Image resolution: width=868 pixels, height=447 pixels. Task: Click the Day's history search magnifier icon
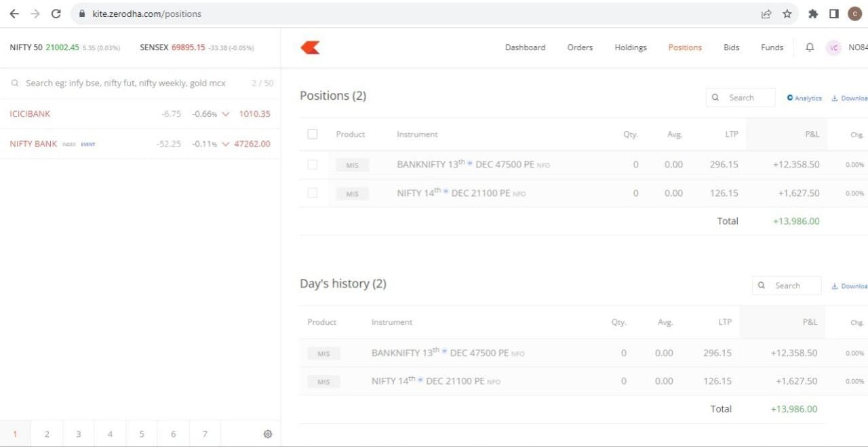pos(762,286)
